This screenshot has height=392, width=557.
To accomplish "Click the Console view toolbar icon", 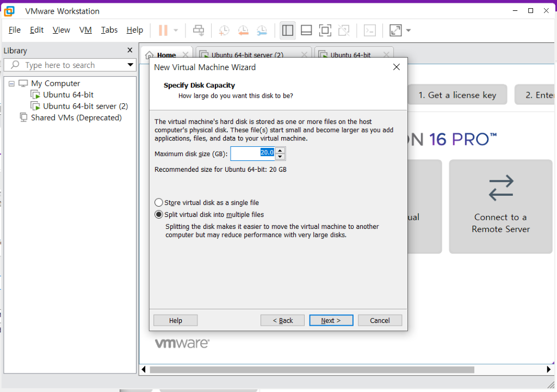I will pyautogui.click(x=370, y=30).
